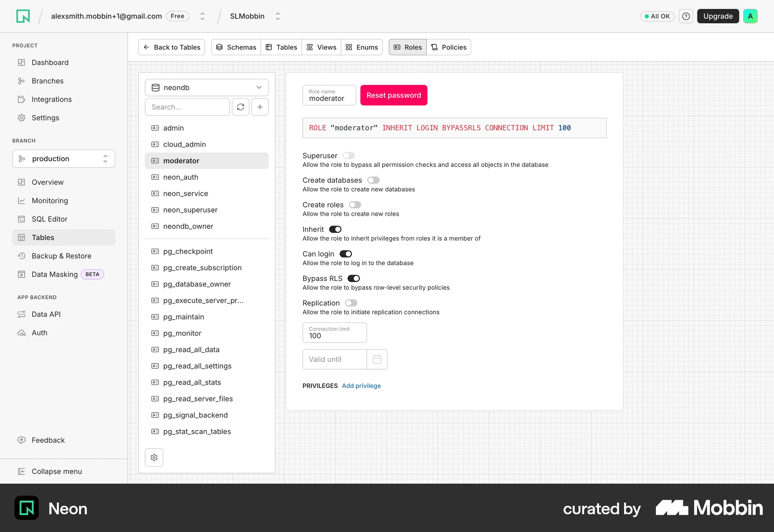The image size is (774, 532).
Task: Enable the Replication toggle
Action: coord(351,303)
